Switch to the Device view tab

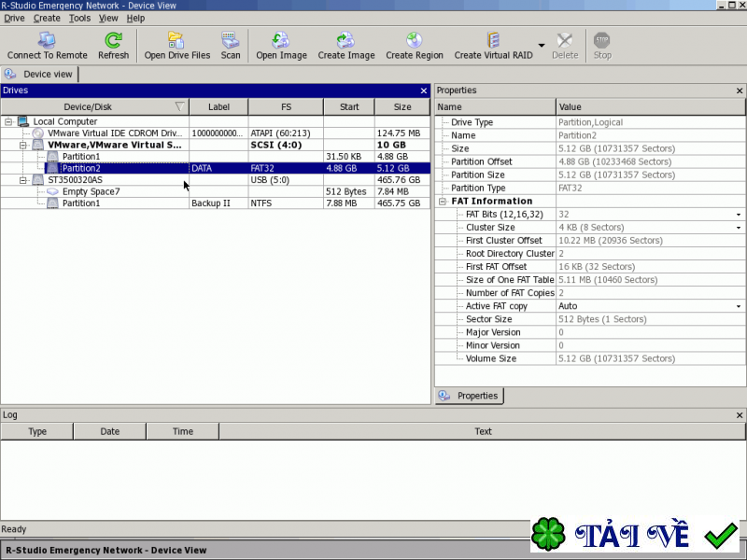pyautogui.click(x=40, y=74)
